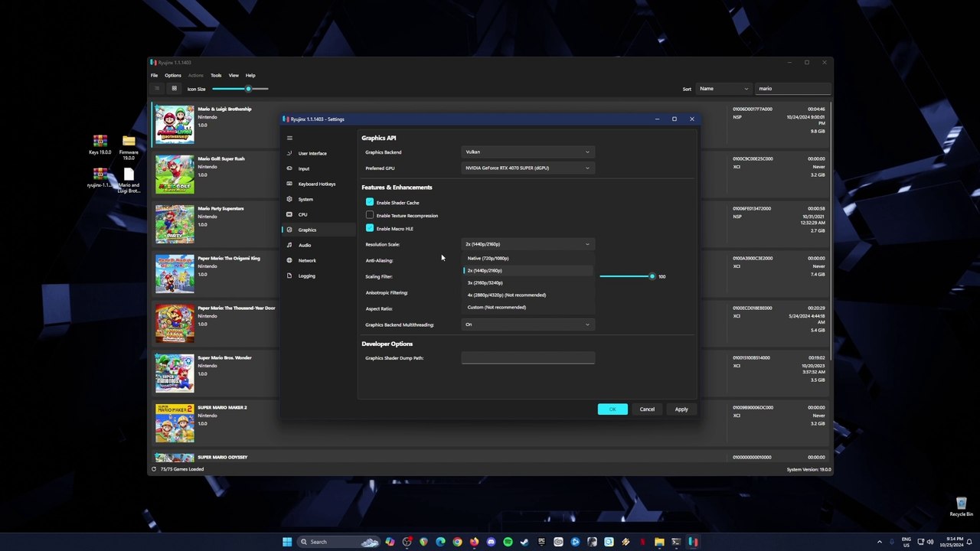Check Enable Texture Recompression
Viewport: 980px width, 551px height.
coord(370,215)
